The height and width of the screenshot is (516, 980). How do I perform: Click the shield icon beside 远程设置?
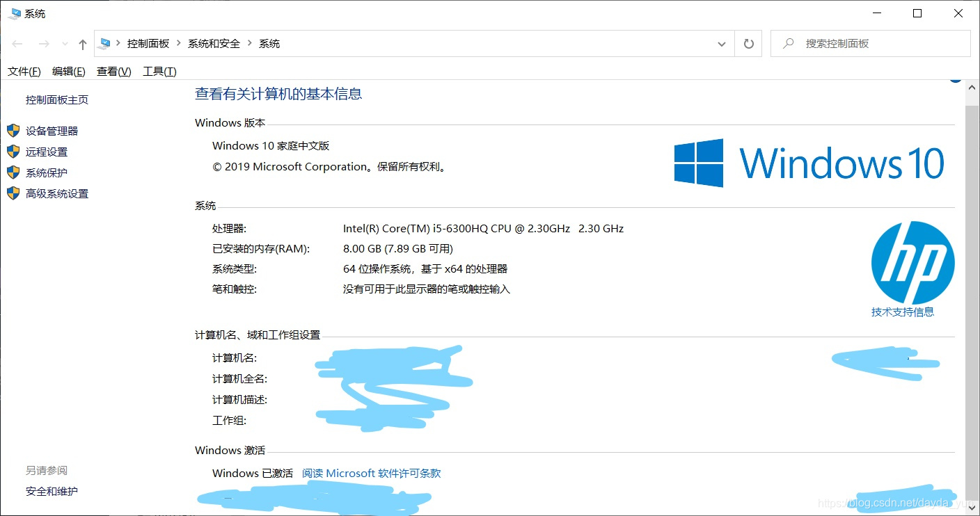(x=13, y=152)
